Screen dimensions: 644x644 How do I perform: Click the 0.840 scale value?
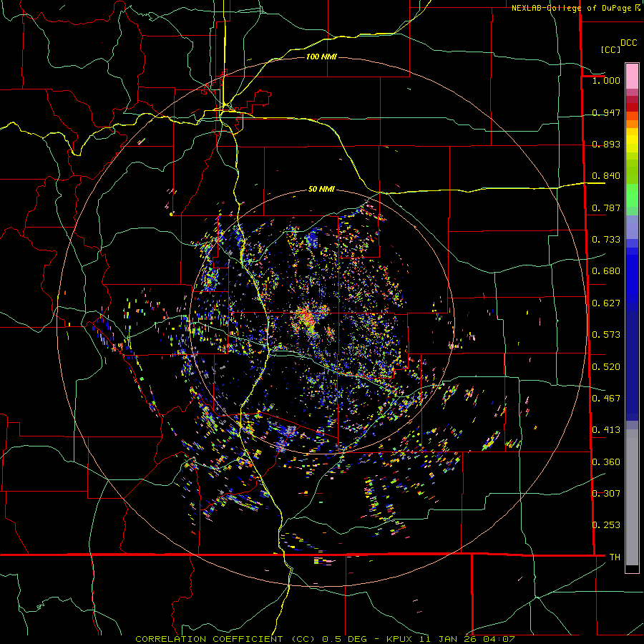[x=606, y=176]
